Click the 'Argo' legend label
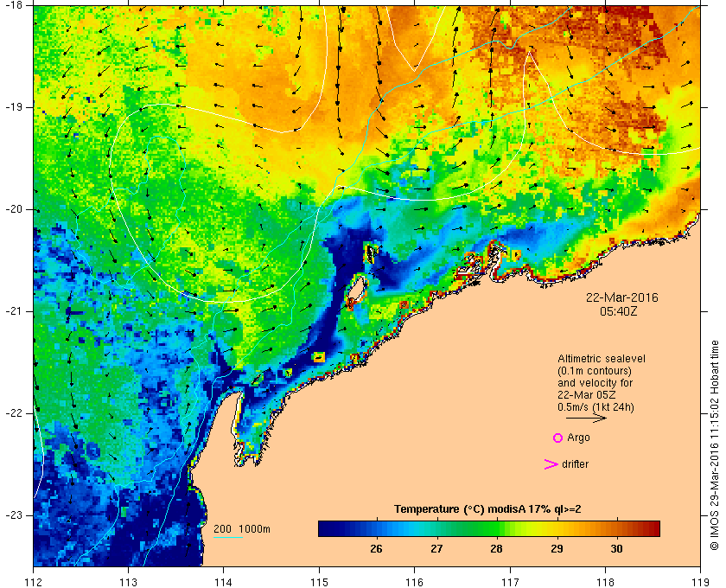This screenshot has width=726, height=588. coord(578,438)
